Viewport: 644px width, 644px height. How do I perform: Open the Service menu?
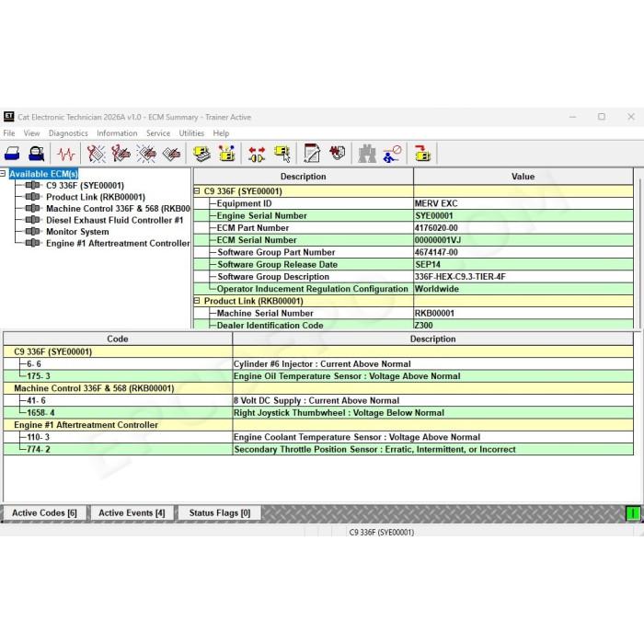coord(158,133)
